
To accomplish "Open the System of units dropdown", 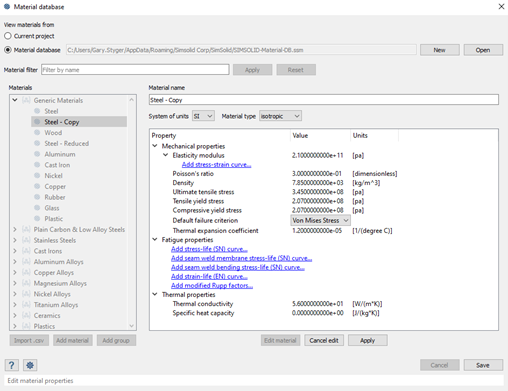I will tap(203, 116).
